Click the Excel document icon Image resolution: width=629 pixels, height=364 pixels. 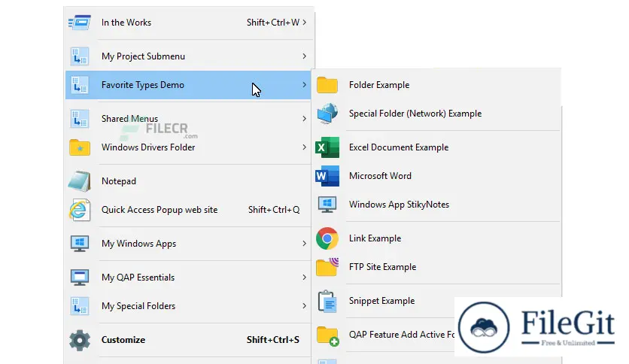pyautogui.click(x=327, y=147)
